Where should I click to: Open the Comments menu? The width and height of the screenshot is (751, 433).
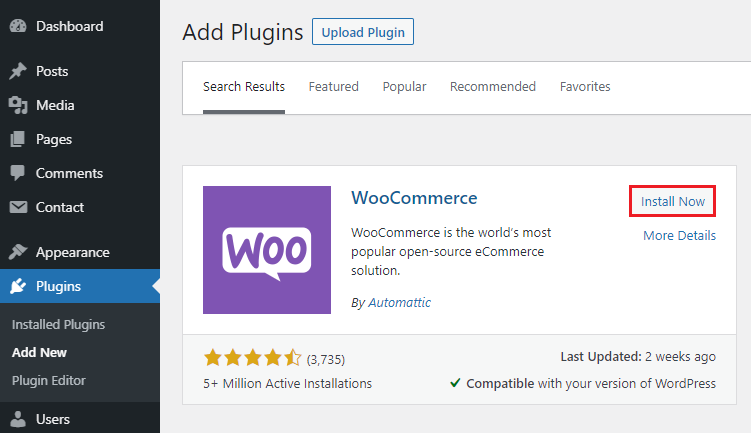click(x=69, y=173)
